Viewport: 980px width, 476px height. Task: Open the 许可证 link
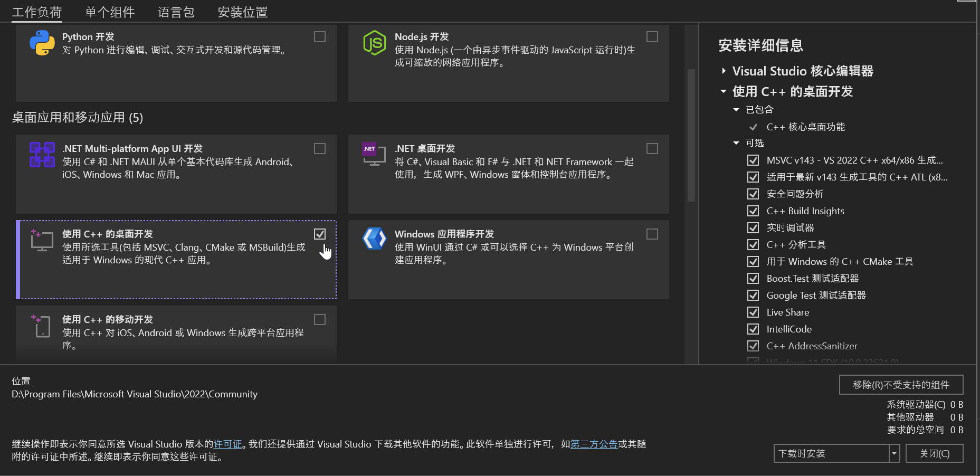coord(227,444)
